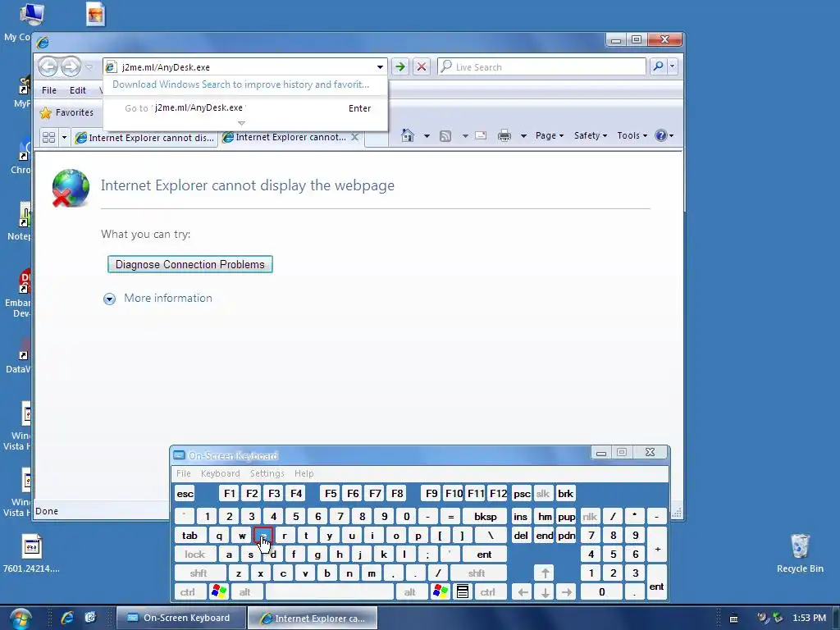The height and width of the screenshot is (630, 840).
Task: Click the Read Mail envelope icon
Action: pos(481,135)
